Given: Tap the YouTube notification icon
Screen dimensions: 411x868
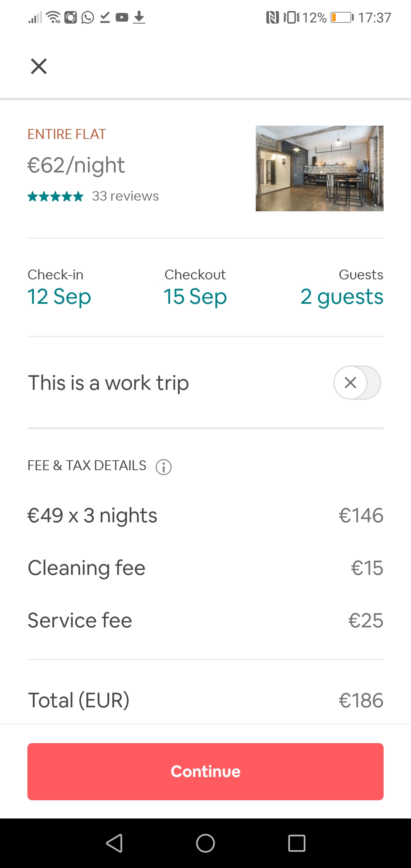Looking at the screenshot, I should click(x=122, y=18).
